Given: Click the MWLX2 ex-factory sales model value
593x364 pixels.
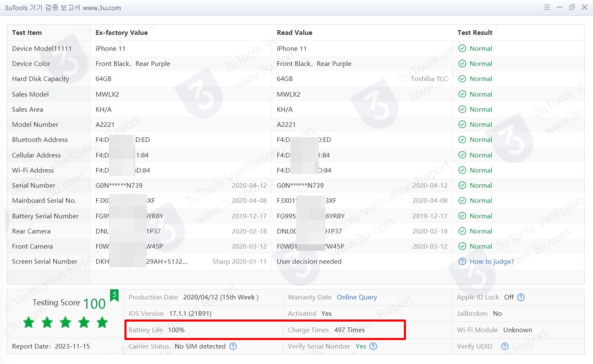Looking at the screenshot, I should click(x=108, y=94).
